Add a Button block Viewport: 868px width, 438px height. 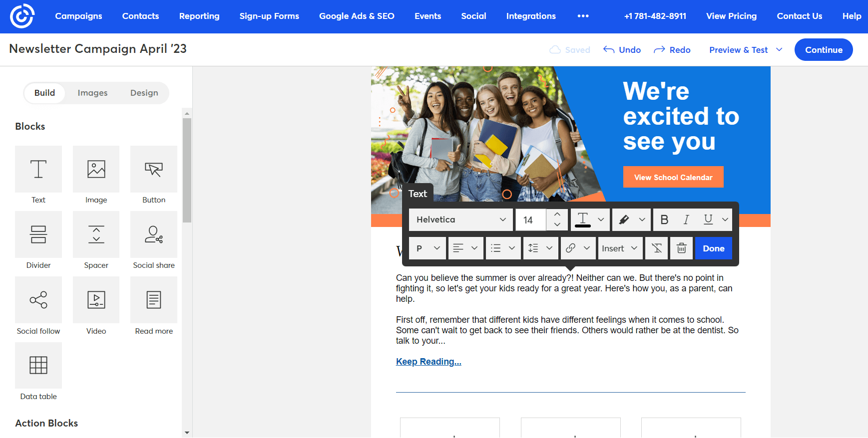tap(154, 169)
